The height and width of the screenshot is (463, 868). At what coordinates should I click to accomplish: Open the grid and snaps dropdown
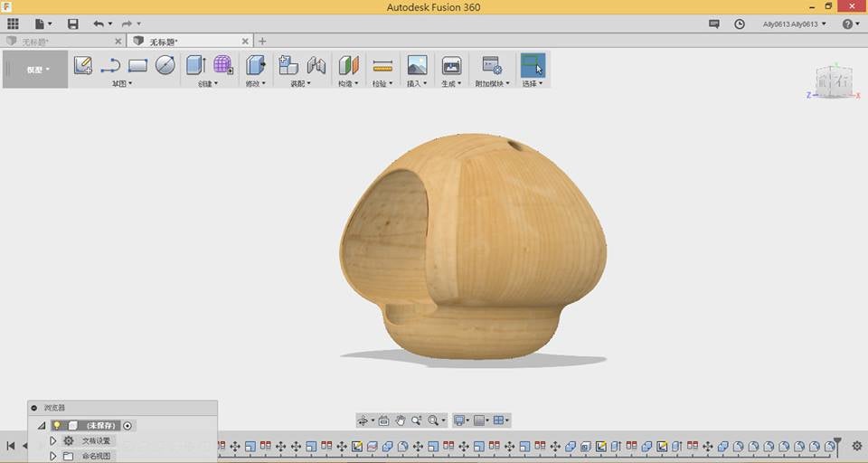[482, 420]
